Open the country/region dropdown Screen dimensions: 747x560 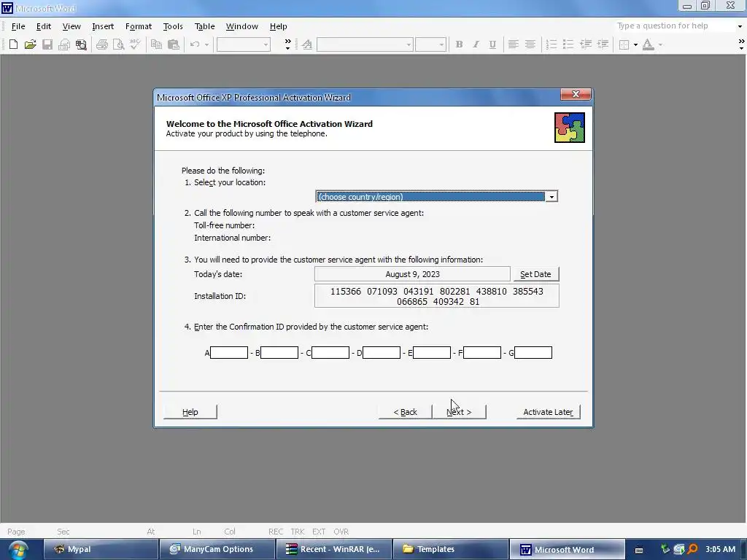(551, 197)
